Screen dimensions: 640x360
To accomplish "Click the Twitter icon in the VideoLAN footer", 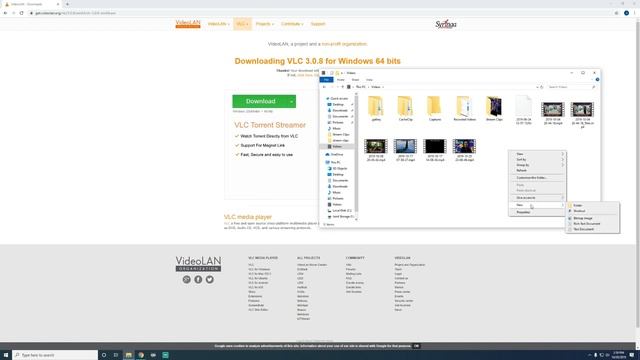I will click(209, 280).
